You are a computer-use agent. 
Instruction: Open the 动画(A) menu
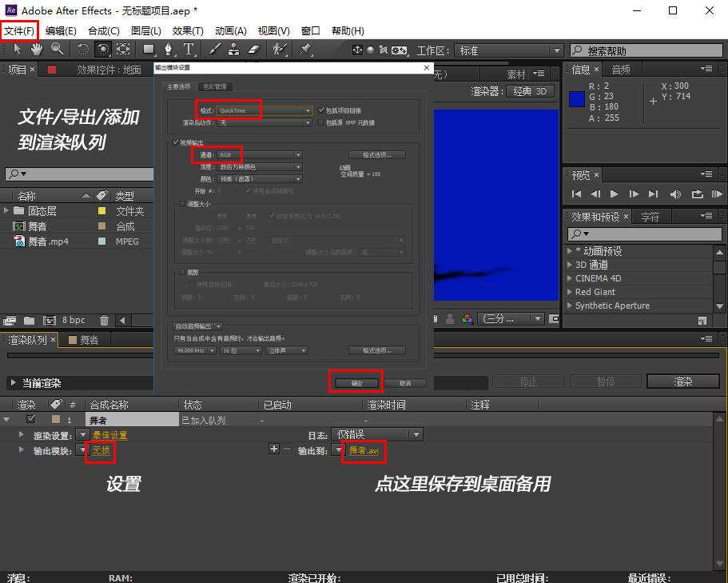point(231,30)
